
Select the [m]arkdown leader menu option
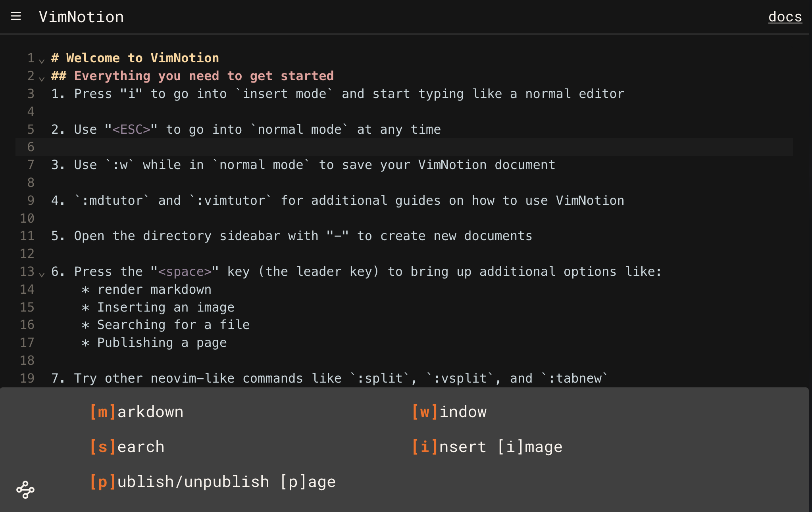[137, 412]
